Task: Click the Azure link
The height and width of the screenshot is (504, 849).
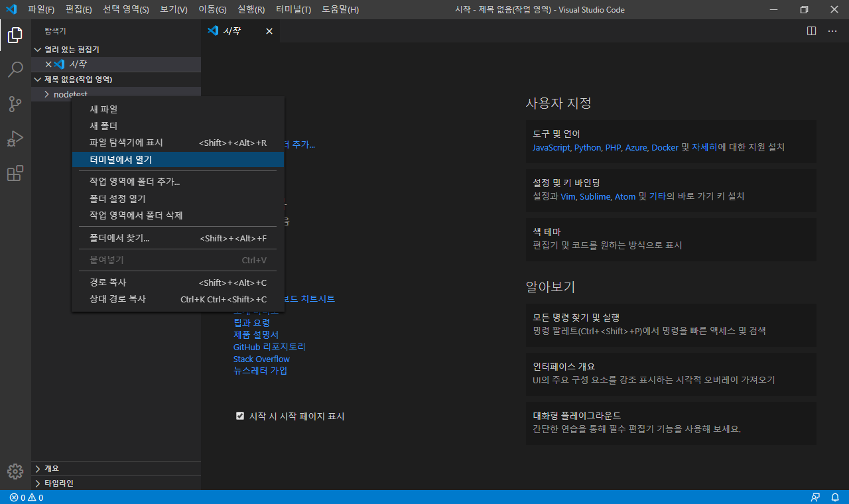Action: [636, 147]
